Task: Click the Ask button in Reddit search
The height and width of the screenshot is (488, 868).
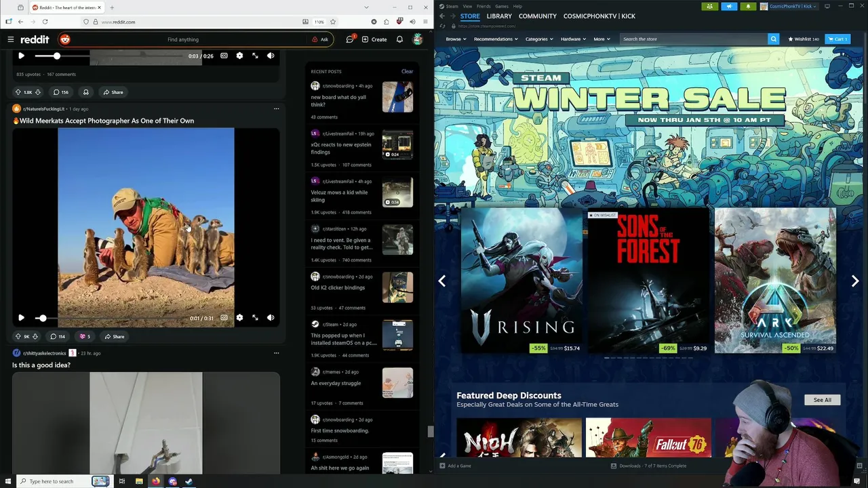Action: [x=320, y=39]
